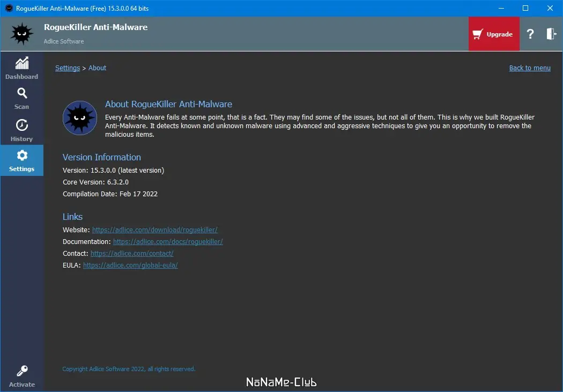Click the Version Information heading
The image size is (563, 392).
pyautogui.click(x=102, y=157)
